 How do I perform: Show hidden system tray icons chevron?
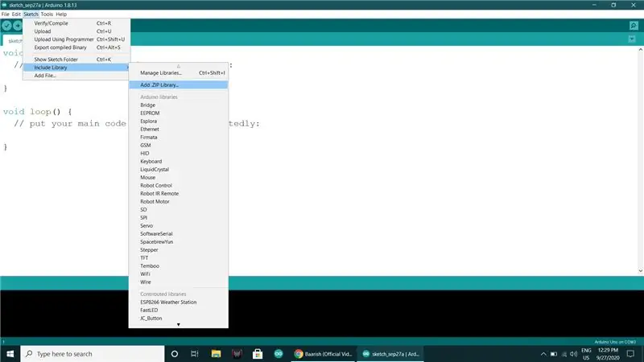543,354
